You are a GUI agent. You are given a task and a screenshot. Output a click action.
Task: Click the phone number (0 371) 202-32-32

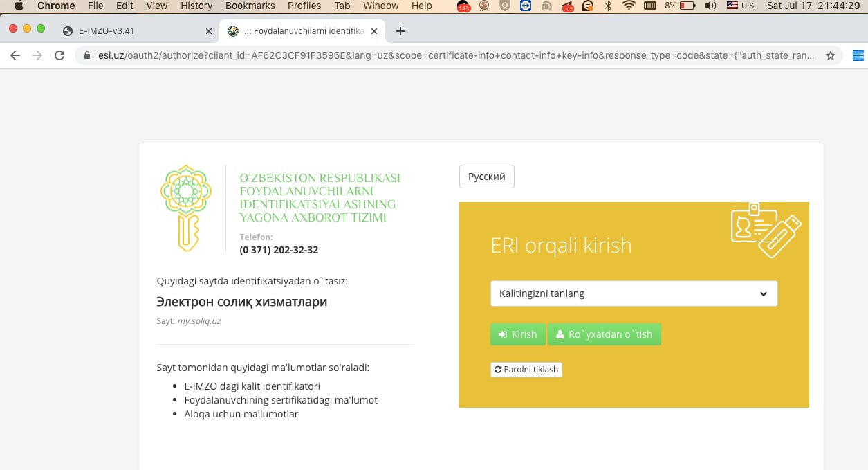click(279, 250)
